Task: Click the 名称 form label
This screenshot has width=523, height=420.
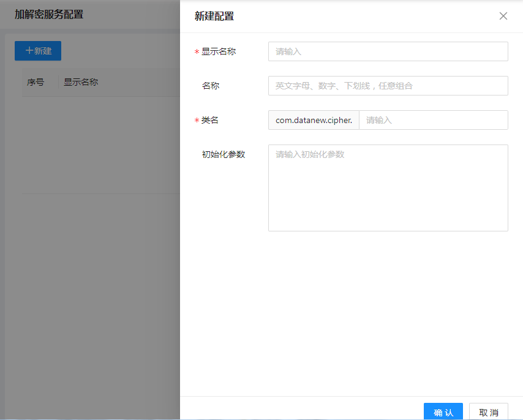Action: point(211,86)
